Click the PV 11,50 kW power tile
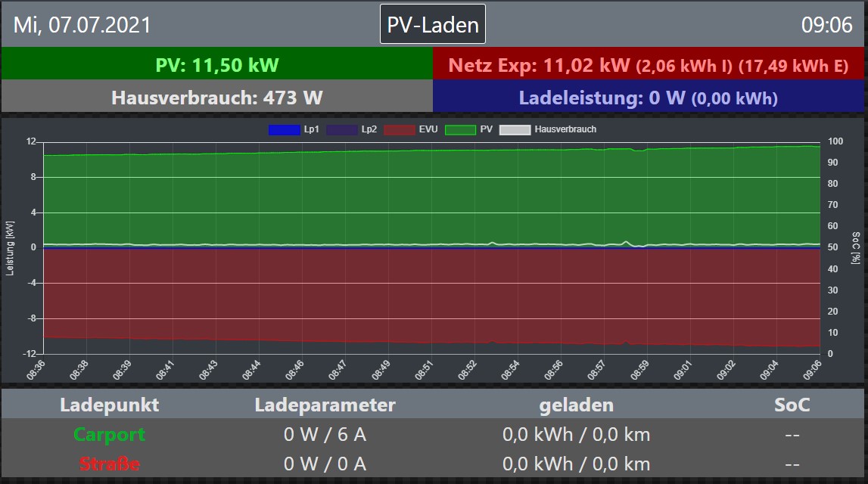This screenshot has width=868, height=484. [216, 65]
